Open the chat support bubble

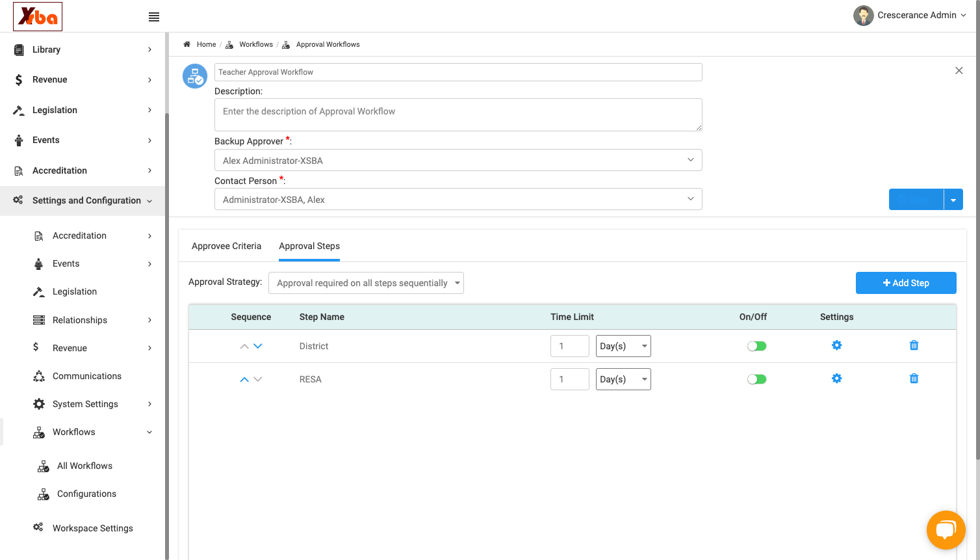click(x=946, y=530)
